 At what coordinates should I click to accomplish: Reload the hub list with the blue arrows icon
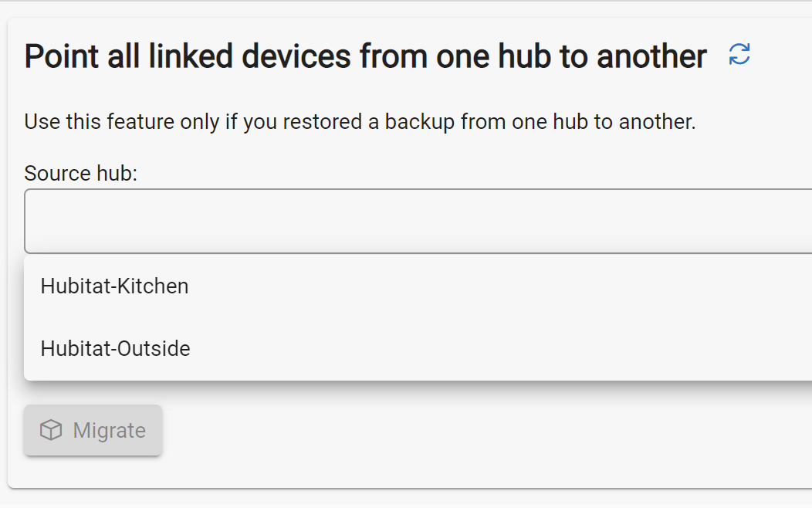(x=739, y=55)
